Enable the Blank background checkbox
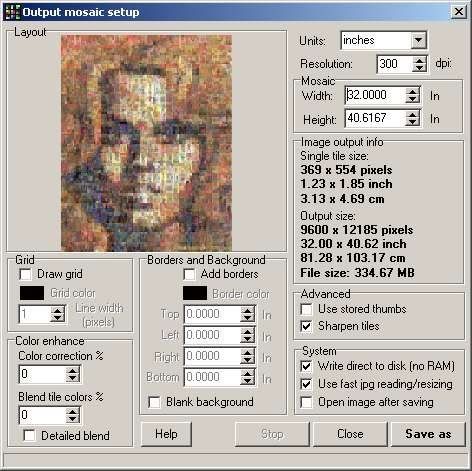 tap(154, 402)
